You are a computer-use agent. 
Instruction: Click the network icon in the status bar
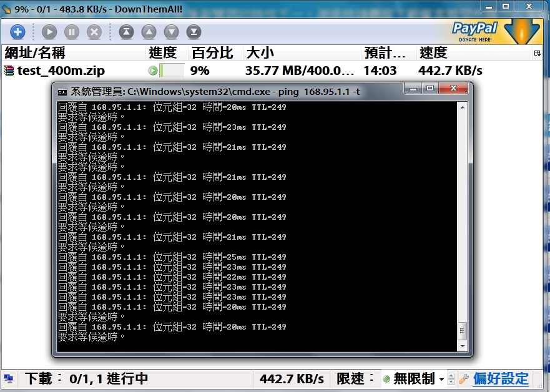pyautogui.click(x=8, y=379)
